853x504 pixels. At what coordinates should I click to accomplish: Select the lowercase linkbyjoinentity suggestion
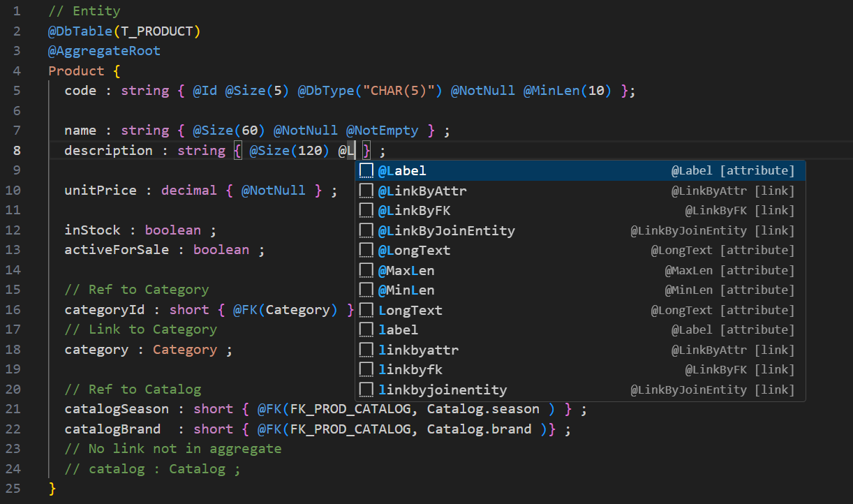tap(443, 390)
